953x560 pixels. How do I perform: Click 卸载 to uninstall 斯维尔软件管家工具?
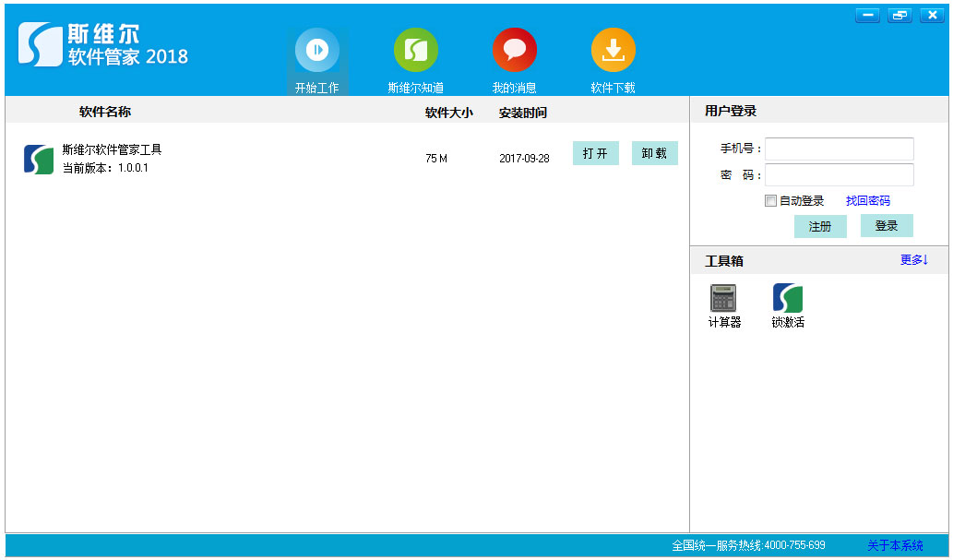pos(655,153)
